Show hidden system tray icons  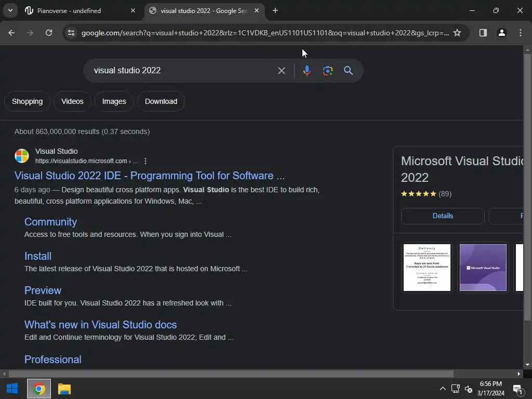coord(443,389)
